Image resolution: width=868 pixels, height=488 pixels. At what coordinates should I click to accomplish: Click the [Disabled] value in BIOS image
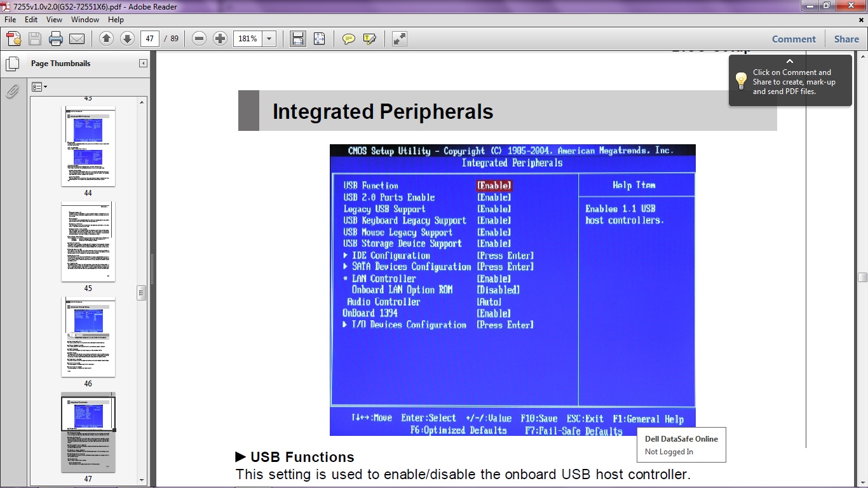point(498,290)
